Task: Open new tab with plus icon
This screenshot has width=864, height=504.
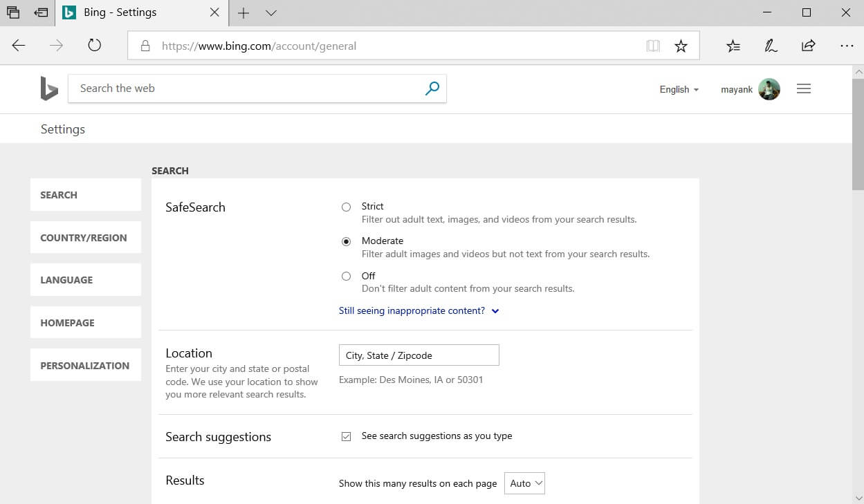Action: (243, 13)
